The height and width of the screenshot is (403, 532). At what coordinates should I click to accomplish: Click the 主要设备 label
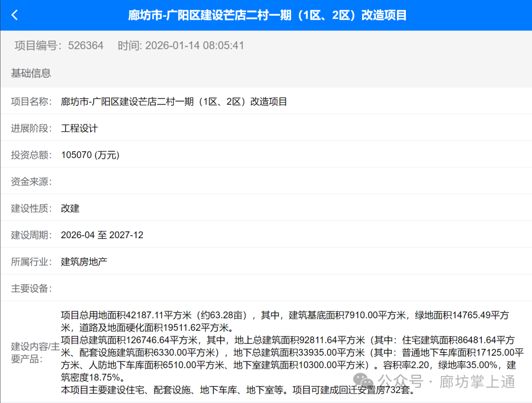point(31,288)
